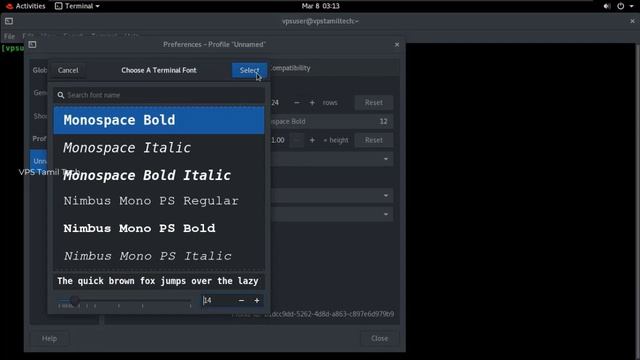Choose Nimbus Mono PS Italic font
Screen dimensions: 640x360
(159, 256)
